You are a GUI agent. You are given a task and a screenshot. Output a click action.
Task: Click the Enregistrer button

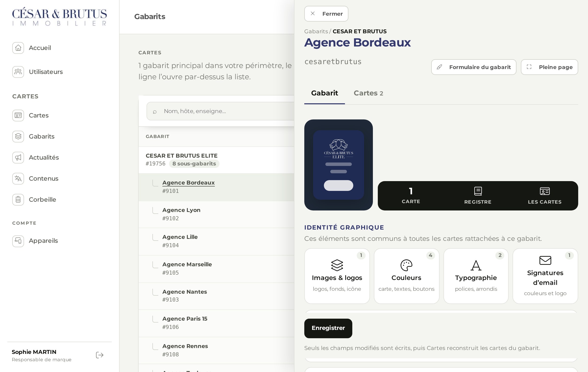click(x=328, y=328)
